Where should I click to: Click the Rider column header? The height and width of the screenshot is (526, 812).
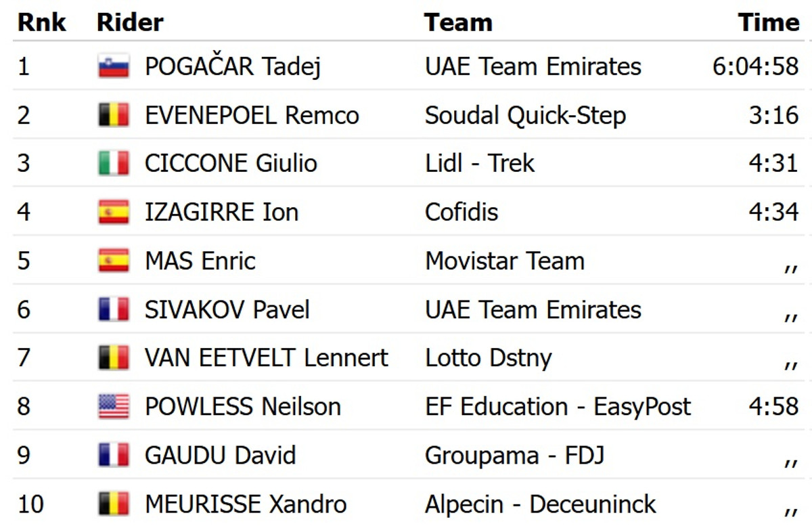130,22
